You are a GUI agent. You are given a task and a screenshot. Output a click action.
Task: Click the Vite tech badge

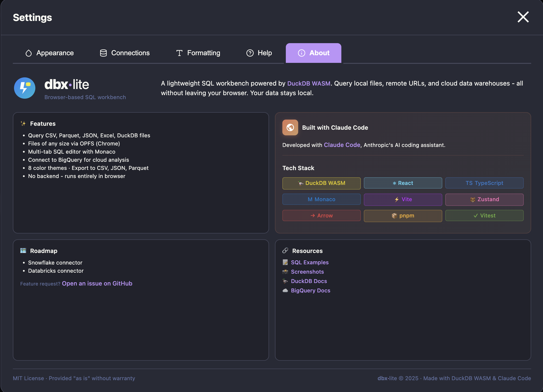(x=403, y=199)
